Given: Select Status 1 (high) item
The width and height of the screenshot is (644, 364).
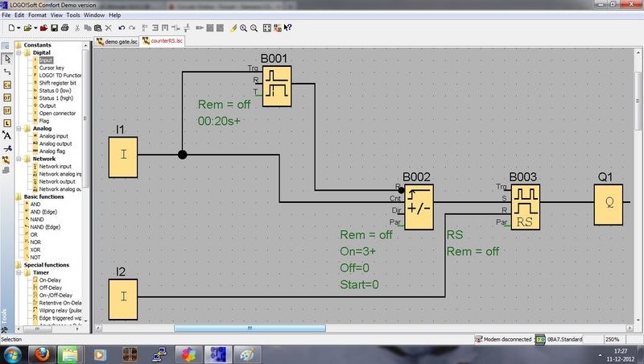Looking at the screenshot, I should pyautogui.click(x=56, y=98).
